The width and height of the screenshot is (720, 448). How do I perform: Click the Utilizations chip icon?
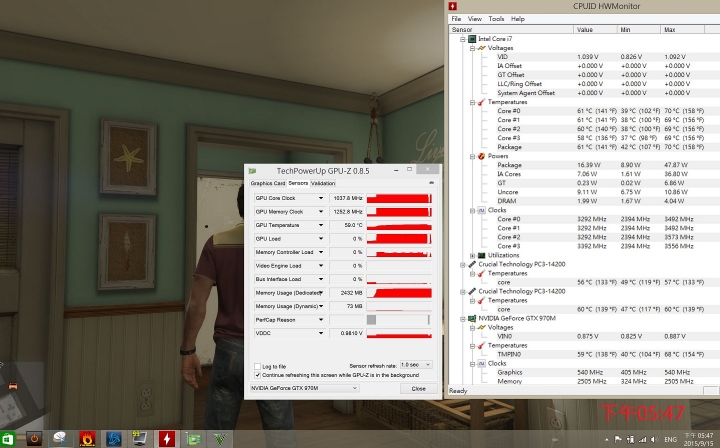pos(481,255)
